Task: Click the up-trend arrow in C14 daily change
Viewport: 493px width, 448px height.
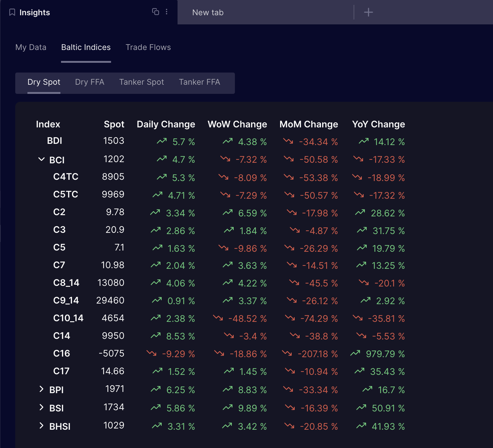Action: [x=156, y=336]
